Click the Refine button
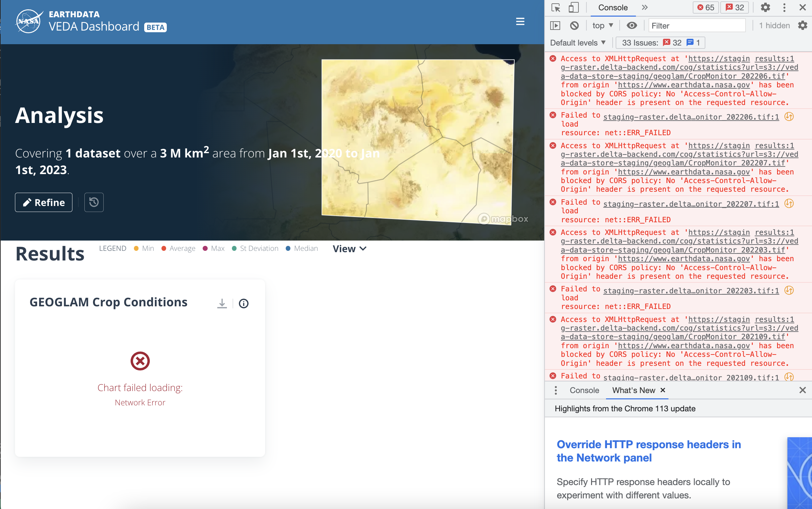Screen dimensions: 812x509 pos(44,202)
